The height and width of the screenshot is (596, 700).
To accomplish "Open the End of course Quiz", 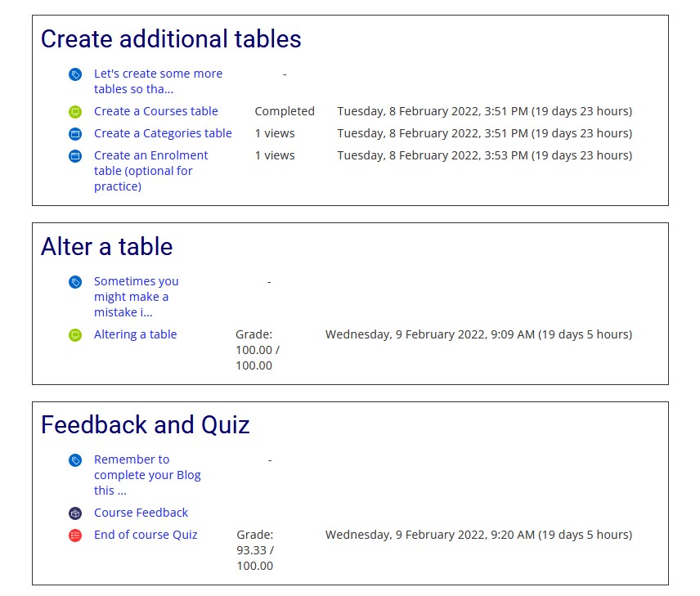I will point(146,535).
